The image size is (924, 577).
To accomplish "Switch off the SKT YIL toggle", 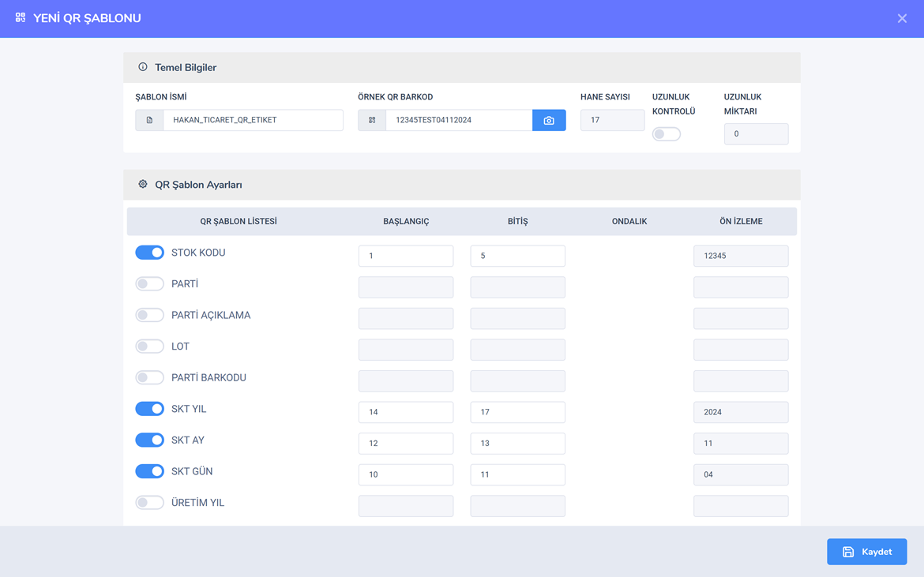I will point(149,409).
